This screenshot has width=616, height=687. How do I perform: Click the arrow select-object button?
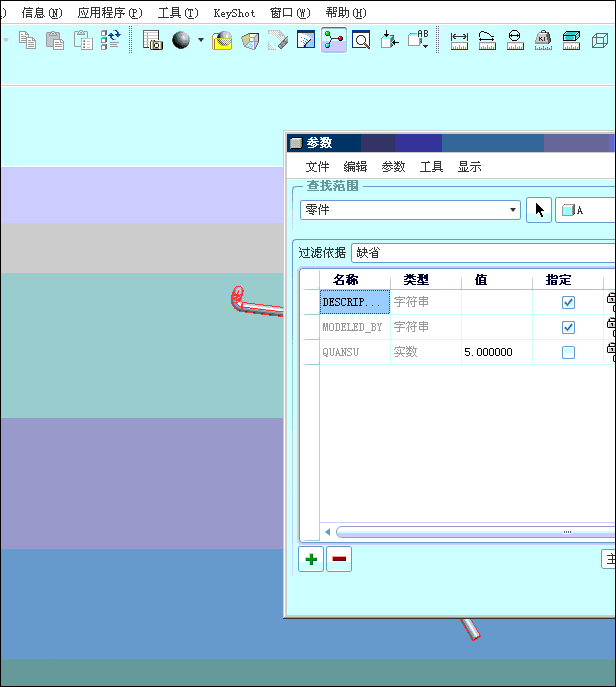[x=538, y=210]
